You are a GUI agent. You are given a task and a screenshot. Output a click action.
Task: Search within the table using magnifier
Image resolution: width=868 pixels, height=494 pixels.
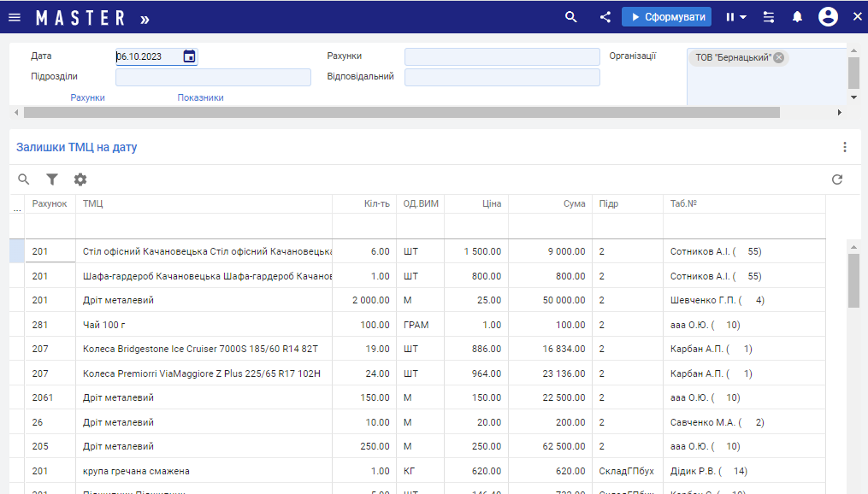click(24, 179)
